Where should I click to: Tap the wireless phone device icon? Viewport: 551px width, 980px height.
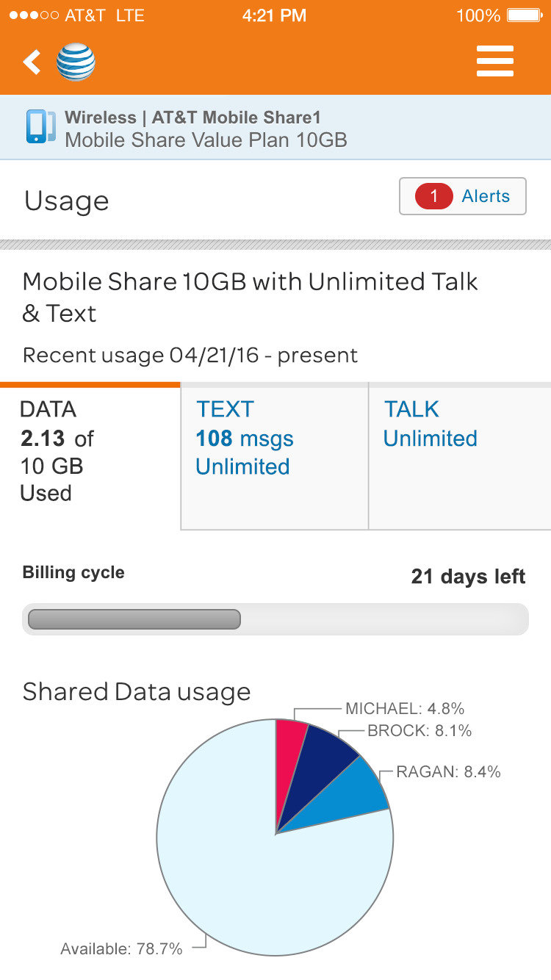coord(39,127)
